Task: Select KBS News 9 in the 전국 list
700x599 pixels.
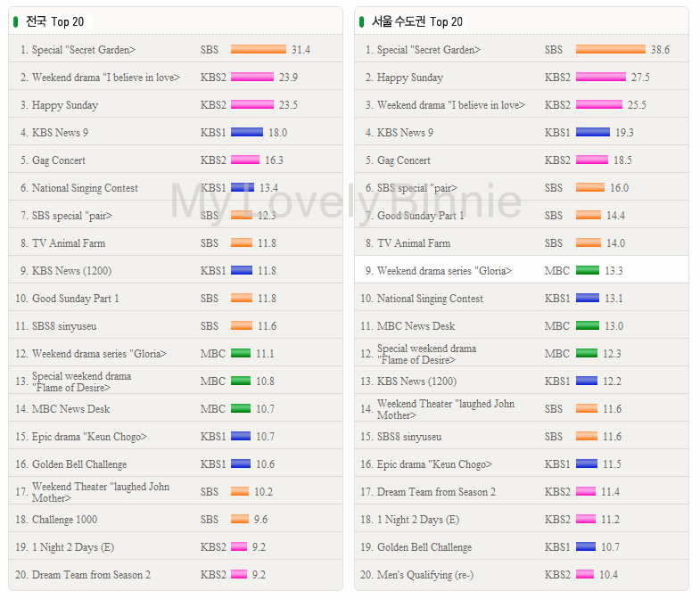Action: coord(60,133)
